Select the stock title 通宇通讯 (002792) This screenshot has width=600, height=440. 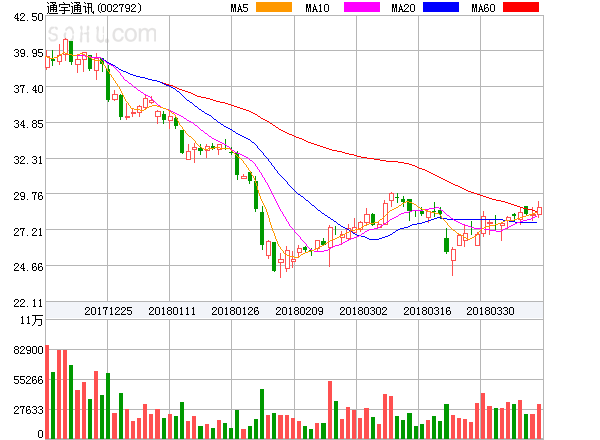[x=94, y=8]
